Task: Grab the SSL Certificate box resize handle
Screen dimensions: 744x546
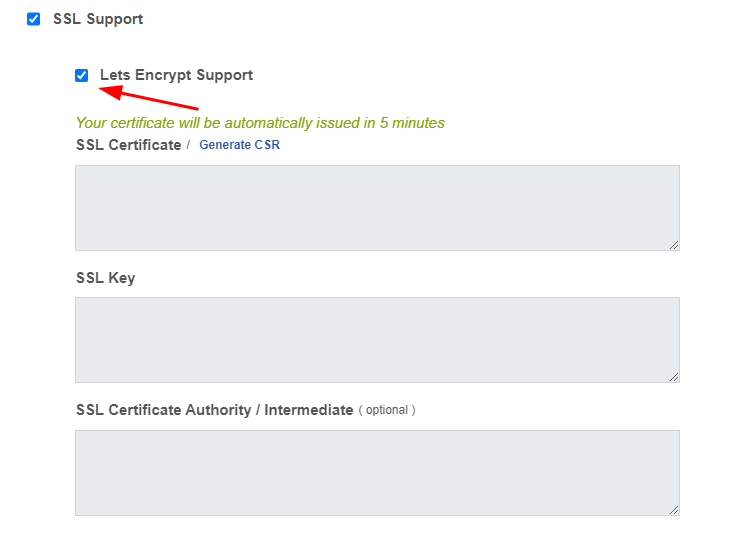Action: 674,245
